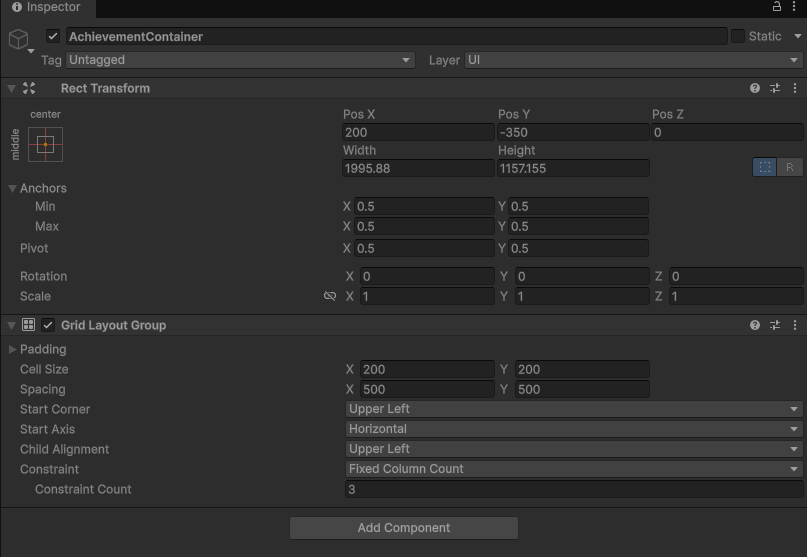This screenshot has height=557, width=807.
Task: Click the Grid Layout Group header title
Action: click(114, 325)
